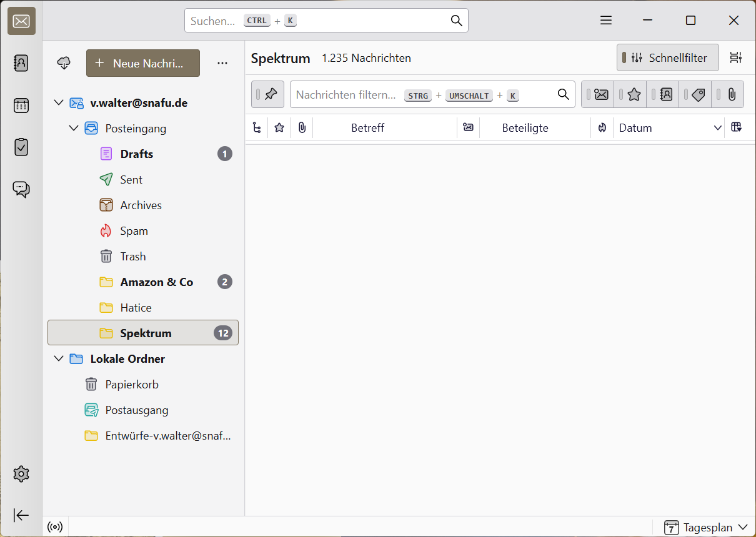756x537 pixels.
Task: Open the hamburger application menu
Action: point(605,21)
